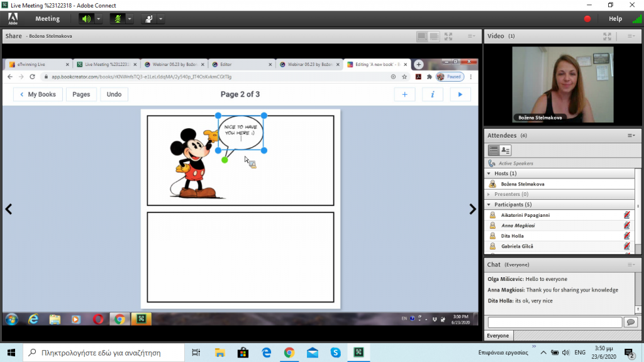Open Microsoft Store from the taskbar
The width and height of the screenshot is (644, 362).
[243, 353]
